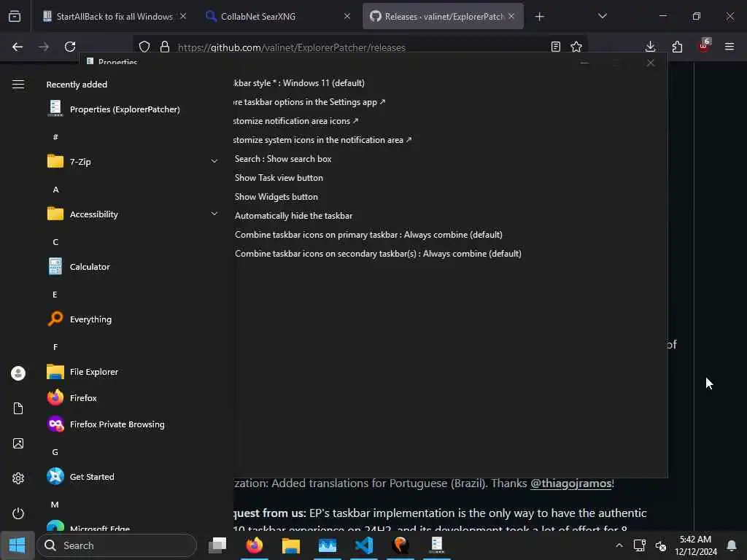Screen dimensions: 747x560
Task: Click the tracking protection shield icon
Action: point(144,47)
